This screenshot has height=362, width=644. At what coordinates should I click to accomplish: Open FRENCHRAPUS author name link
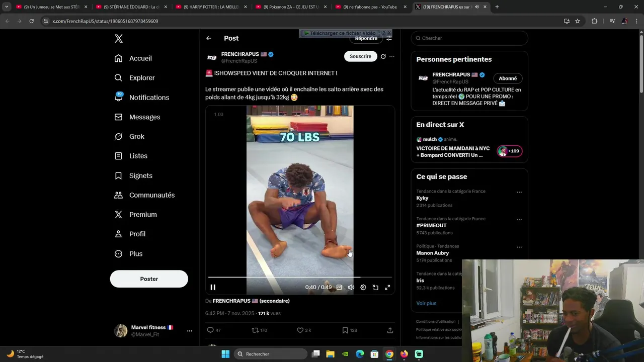(240, 54)
